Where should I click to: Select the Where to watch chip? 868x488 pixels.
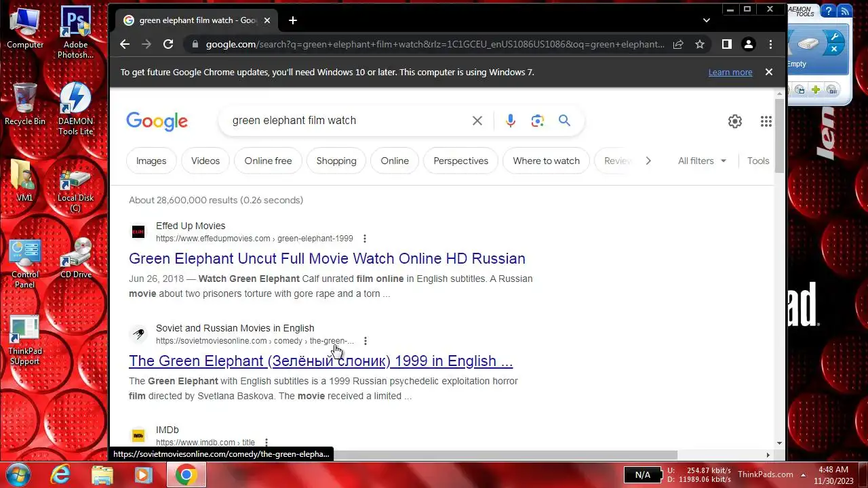[547, 161]
